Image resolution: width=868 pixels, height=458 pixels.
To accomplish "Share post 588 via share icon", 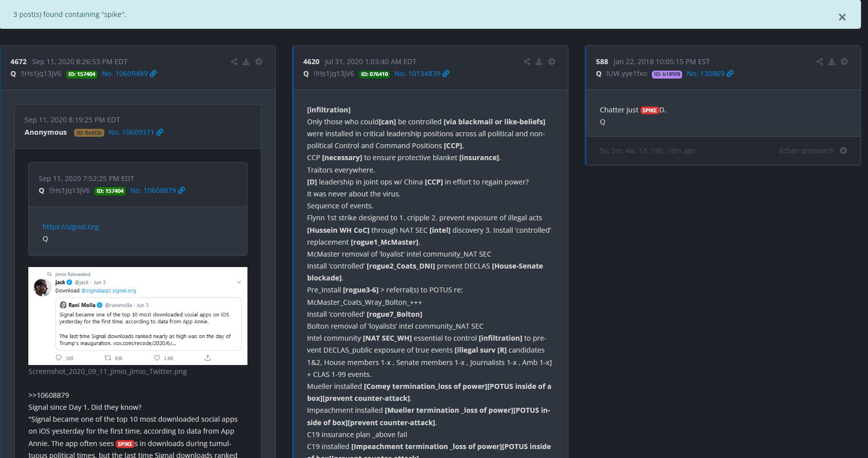I will coord(819,62).
